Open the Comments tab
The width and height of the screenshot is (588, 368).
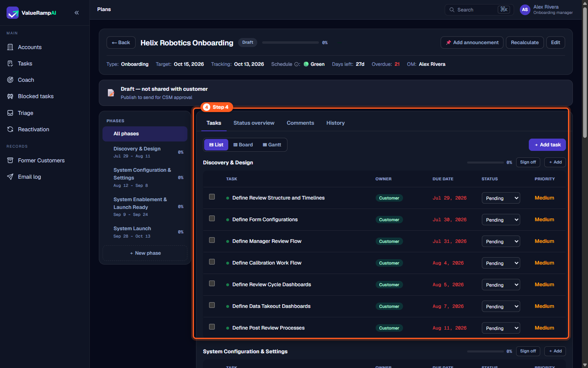(x=300, y=123)
